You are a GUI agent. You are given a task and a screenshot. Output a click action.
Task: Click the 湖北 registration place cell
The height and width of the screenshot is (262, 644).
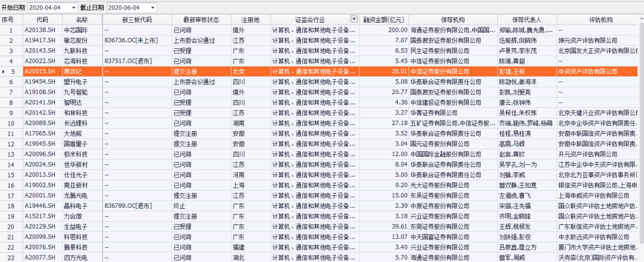(x=250, y=257)
